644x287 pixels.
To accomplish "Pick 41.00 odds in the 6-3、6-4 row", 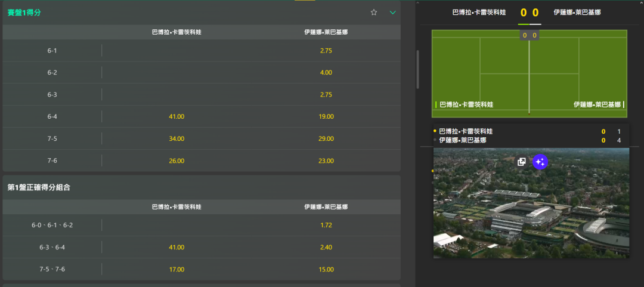I will (x=177, y=247).
